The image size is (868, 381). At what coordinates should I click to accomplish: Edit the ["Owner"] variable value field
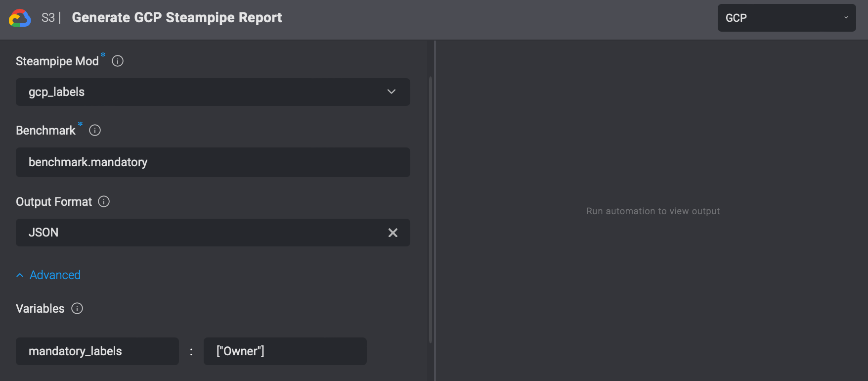(285, 351)
